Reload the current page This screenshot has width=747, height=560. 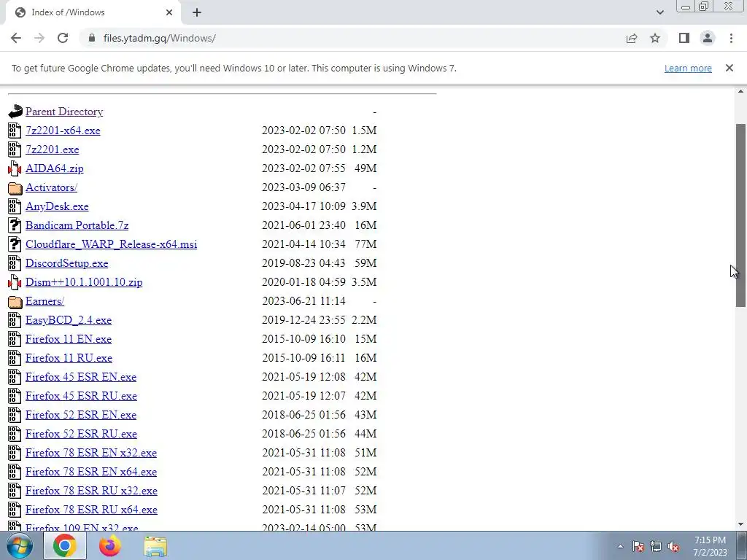click(63, 38)
